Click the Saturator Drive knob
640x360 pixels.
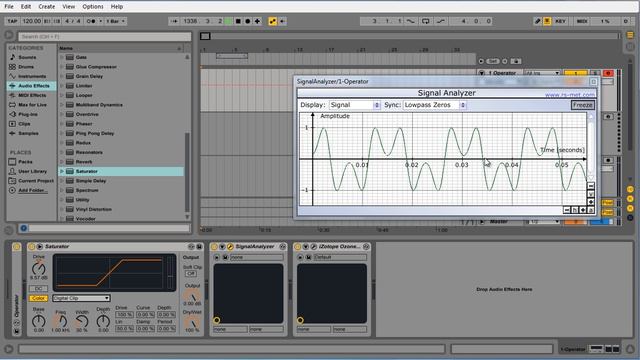click(39, 269)
